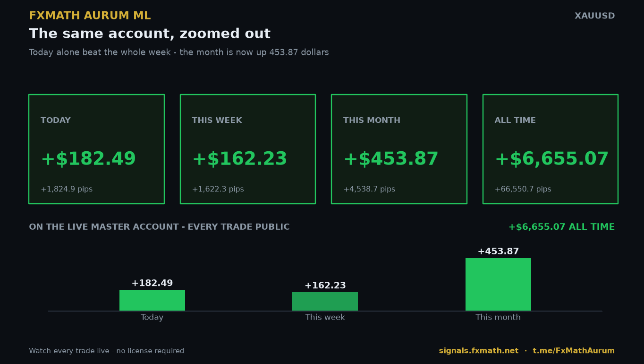Click the 'This month' axis label
Image resolution: width=644 pixels, height=364 pixels.
(x=498, y=318)
